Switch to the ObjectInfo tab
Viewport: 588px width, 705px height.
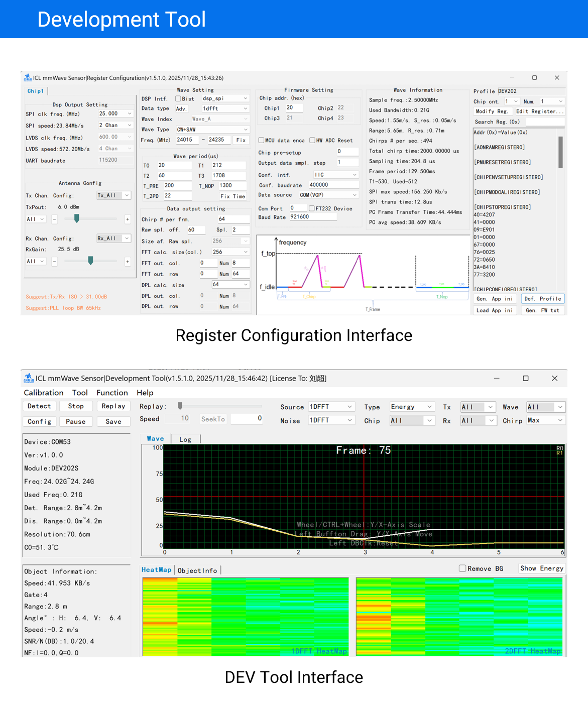pyautogui.click(x=197, y=570)
